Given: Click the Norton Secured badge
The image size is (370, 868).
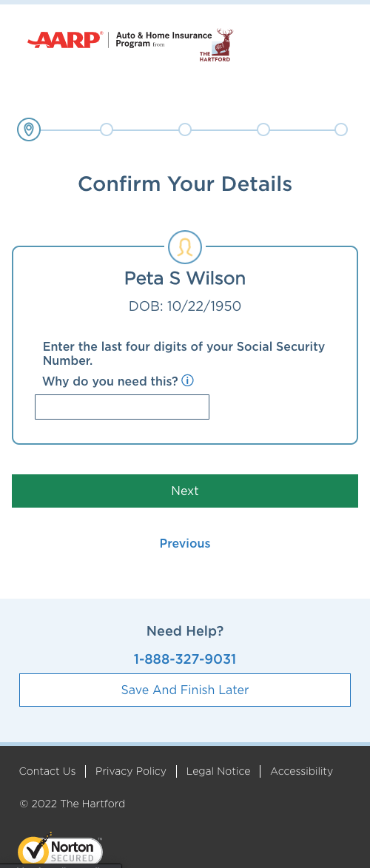Looking at the screenshot, I should click(61, 850).
